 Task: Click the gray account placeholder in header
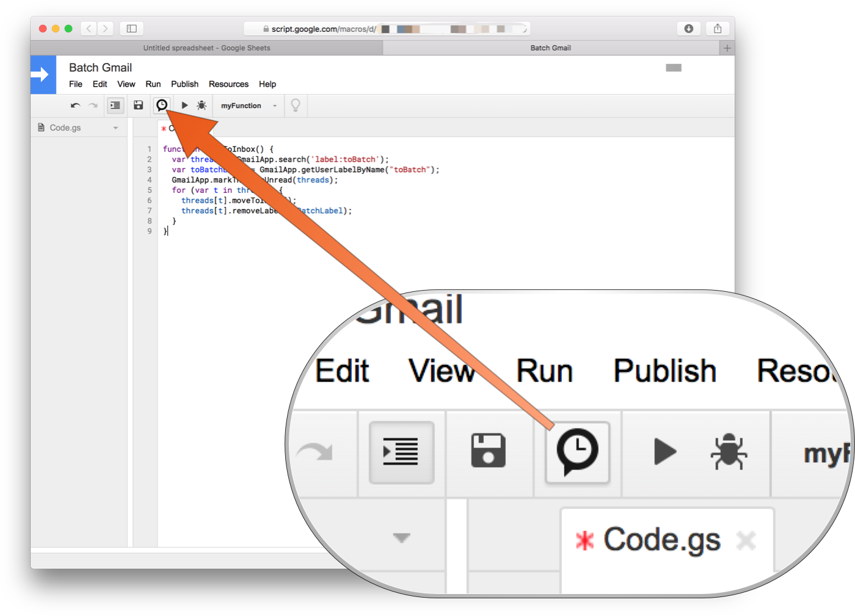674,68
